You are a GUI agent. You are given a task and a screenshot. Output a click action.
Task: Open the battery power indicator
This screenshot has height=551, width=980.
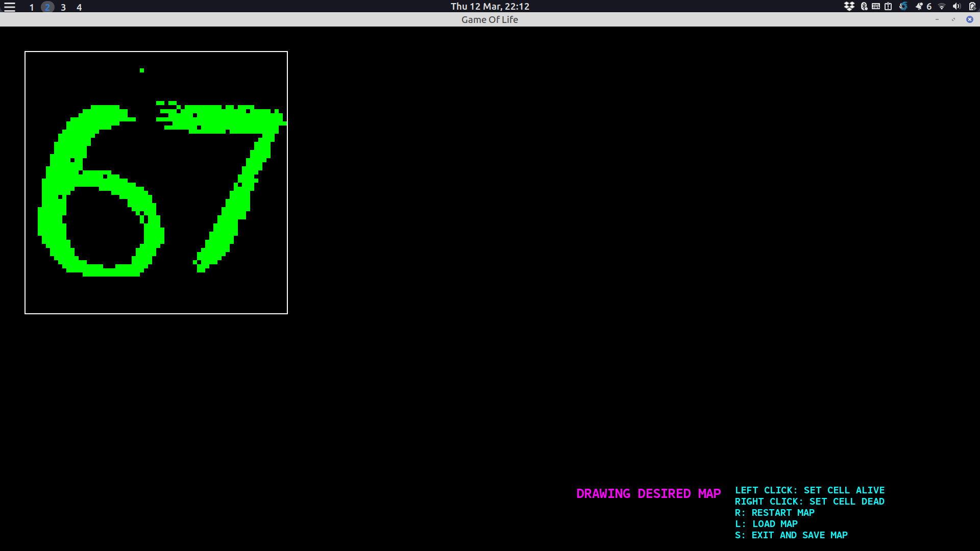pyautogui.click(x=972, y=6)
